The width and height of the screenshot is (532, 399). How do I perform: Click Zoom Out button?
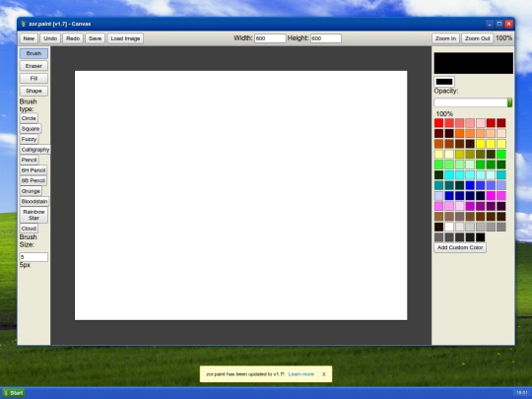pos(478,38)
